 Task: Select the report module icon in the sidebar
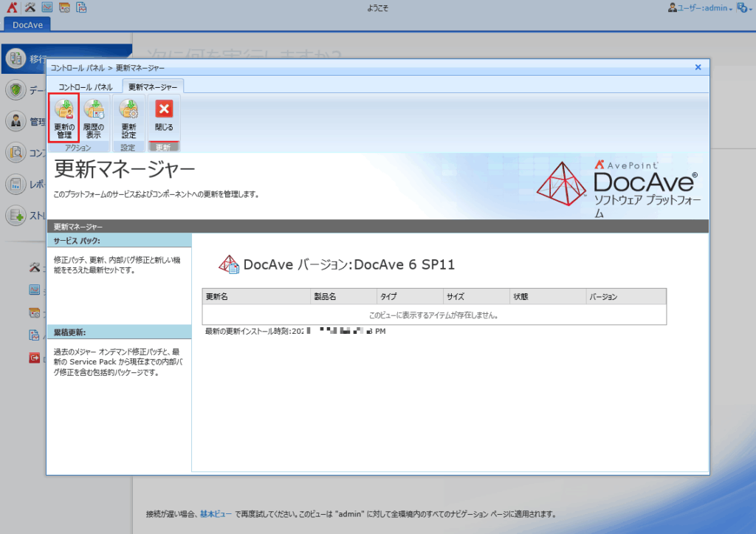point(16,184)
